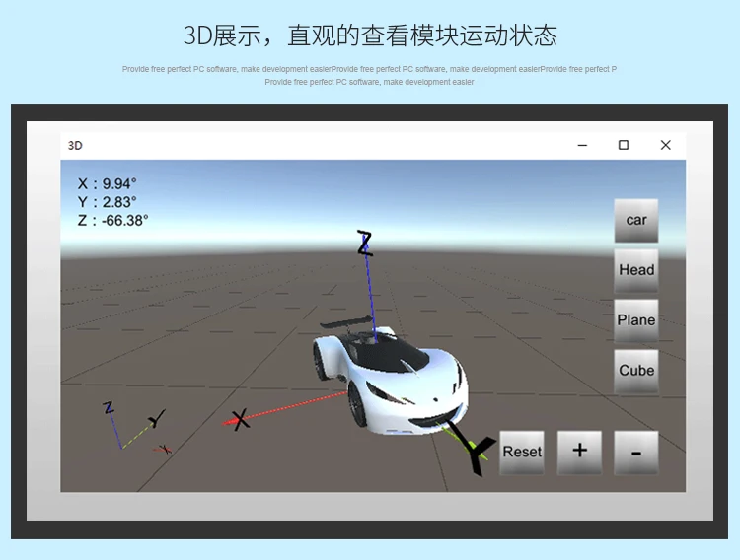Zoom in with the plus button

pos(579,452)
